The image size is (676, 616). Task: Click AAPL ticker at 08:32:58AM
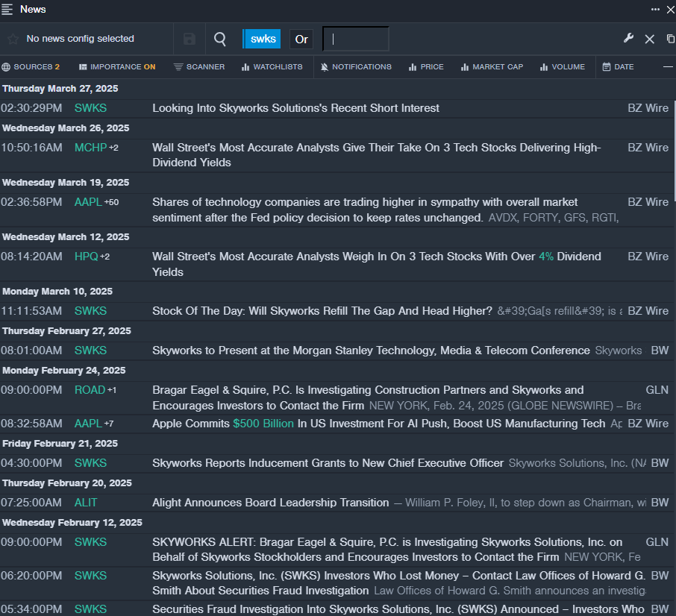point(88,424)
